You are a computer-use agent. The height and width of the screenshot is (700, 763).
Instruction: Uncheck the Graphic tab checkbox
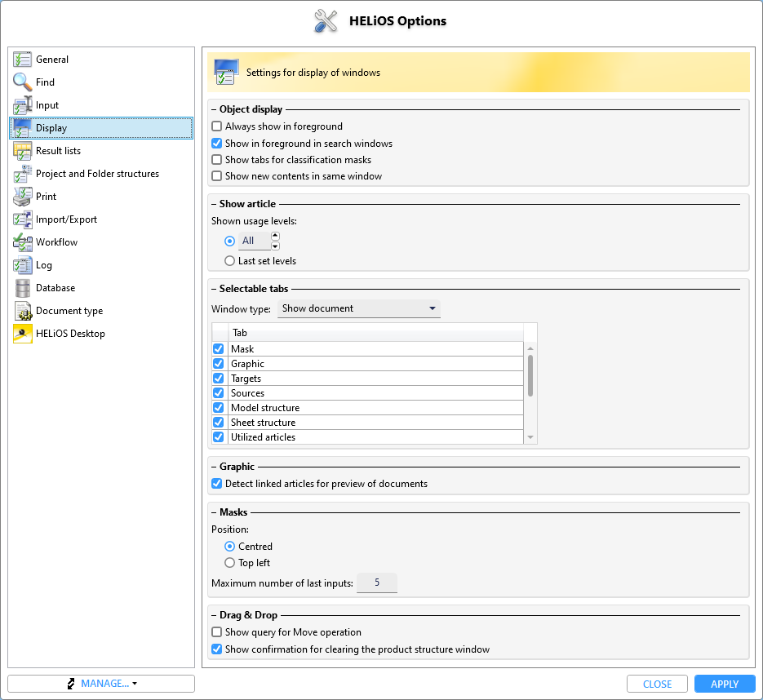(219, 363)
